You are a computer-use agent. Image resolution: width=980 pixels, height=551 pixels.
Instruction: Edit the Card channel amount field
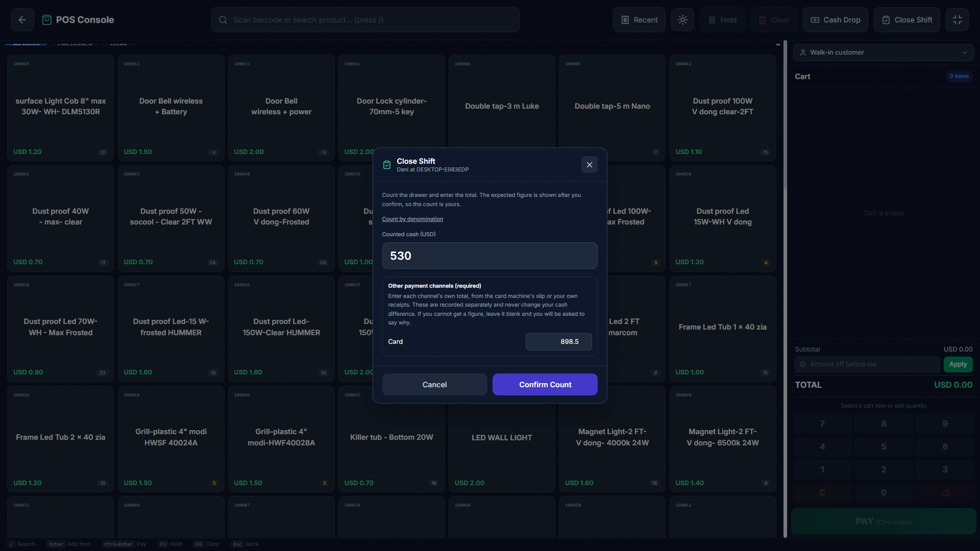tap(558, 342)
